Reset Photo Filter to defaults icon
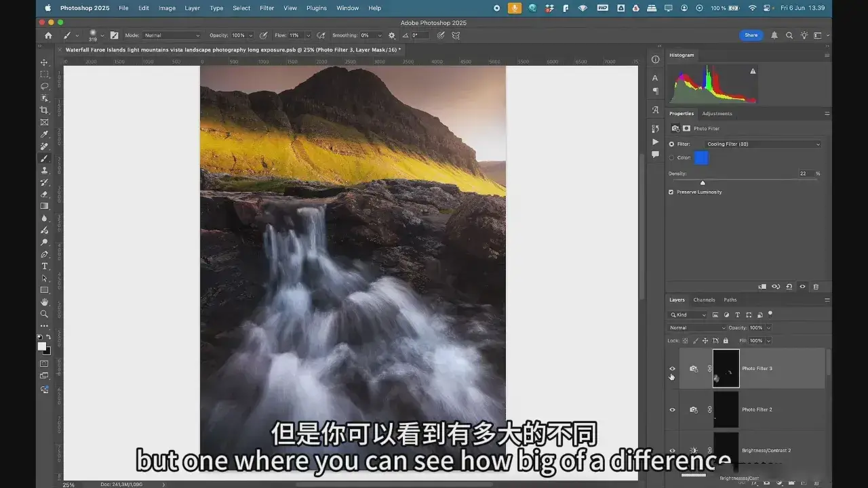Screen dimensions: 868x488 point(789,287)
